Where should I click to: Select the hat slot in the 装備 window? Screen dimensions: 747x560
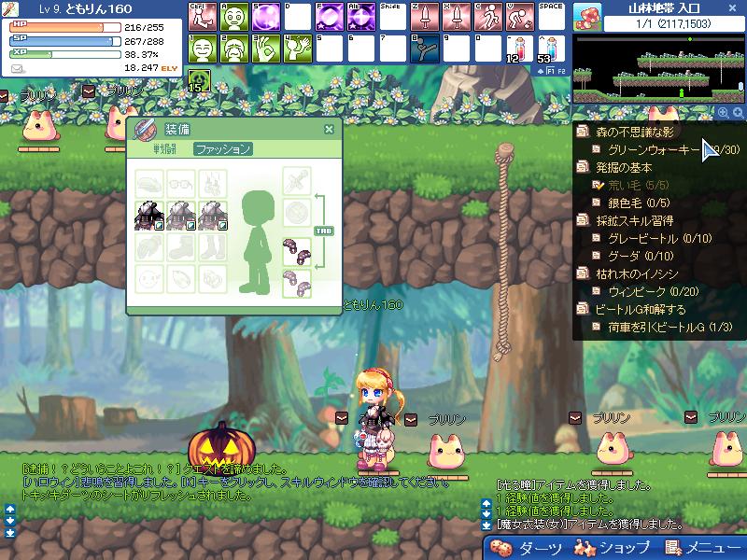(149, 184)
